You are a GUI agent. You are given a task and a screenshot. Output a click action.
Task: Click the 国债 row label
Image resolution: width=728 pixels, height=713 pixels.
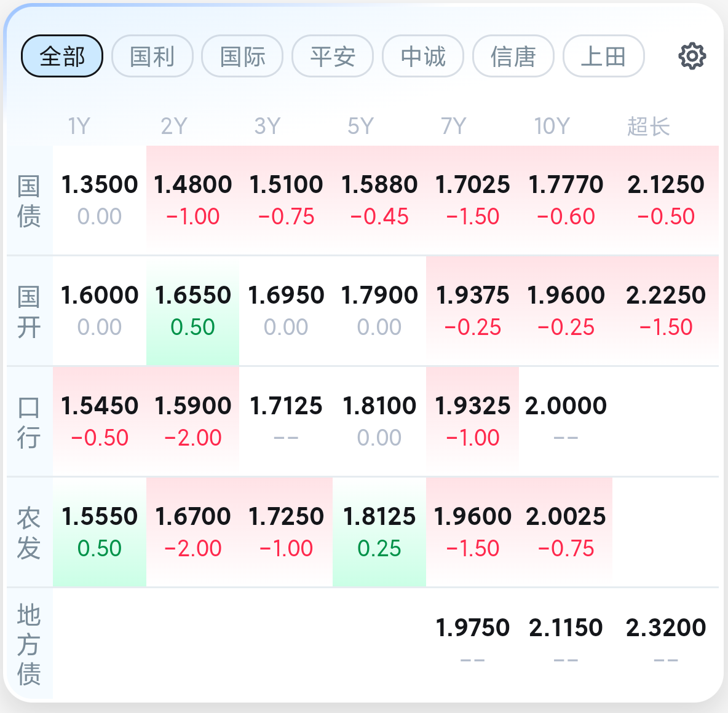(x=29, y=201)
